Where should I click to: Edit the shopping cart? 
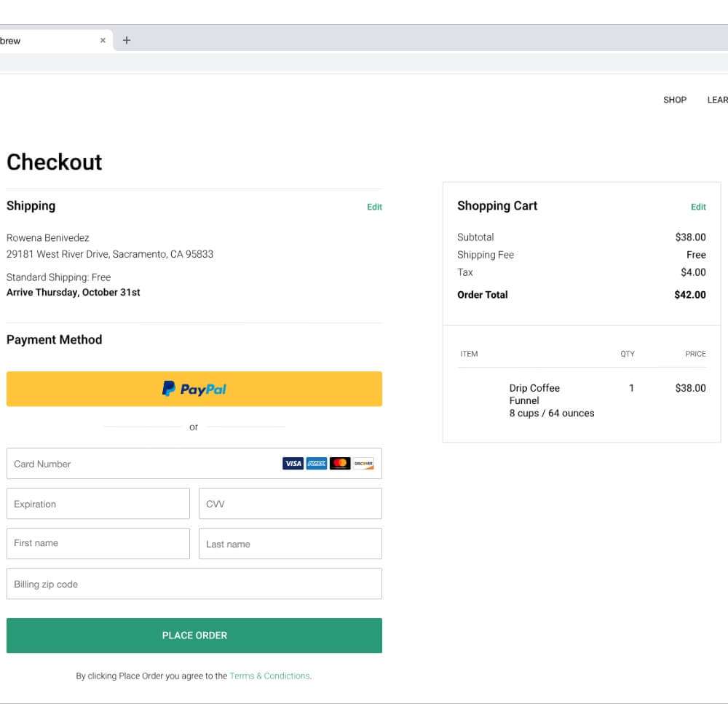[698, 207]
